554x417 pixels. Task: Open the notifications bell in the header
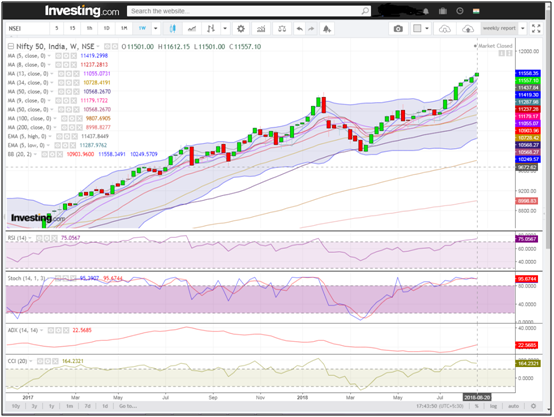pyautogui.click(x=426, y=11)
